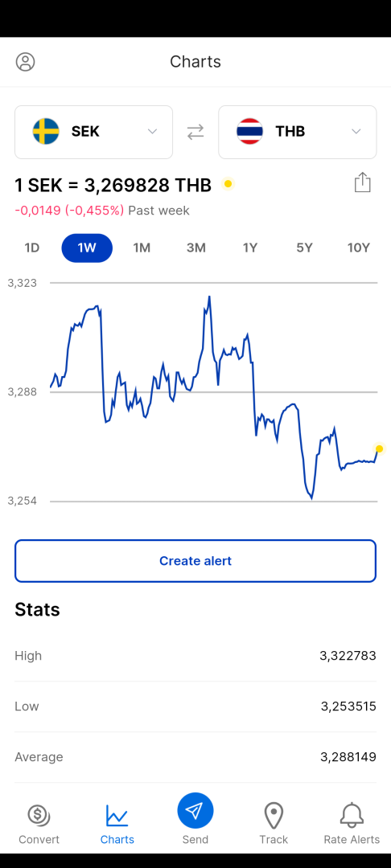Viewport: 391px width, 868px height.
Task: Tap the yellow marker at chart end
Action: pos(380,449)
